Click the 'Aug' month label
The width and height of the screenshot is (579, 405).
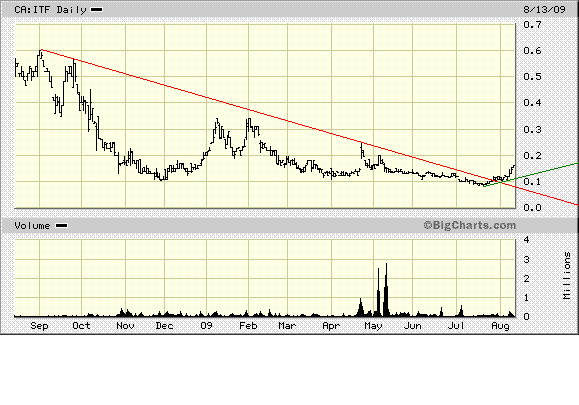coord(500,326)
